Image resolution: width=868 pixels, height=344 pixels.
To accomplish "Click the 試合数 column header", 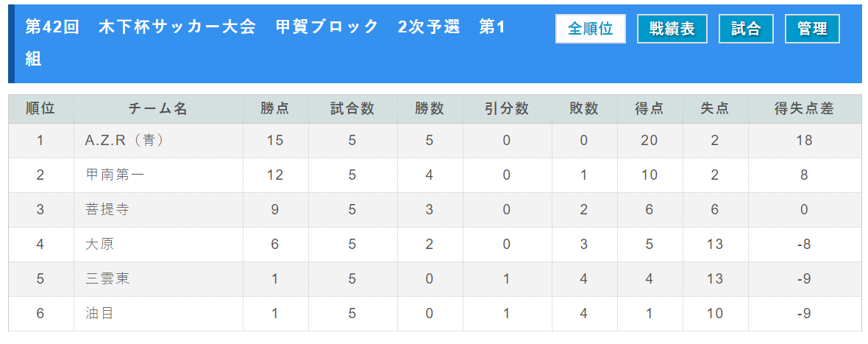I will (x=352, y=108).
